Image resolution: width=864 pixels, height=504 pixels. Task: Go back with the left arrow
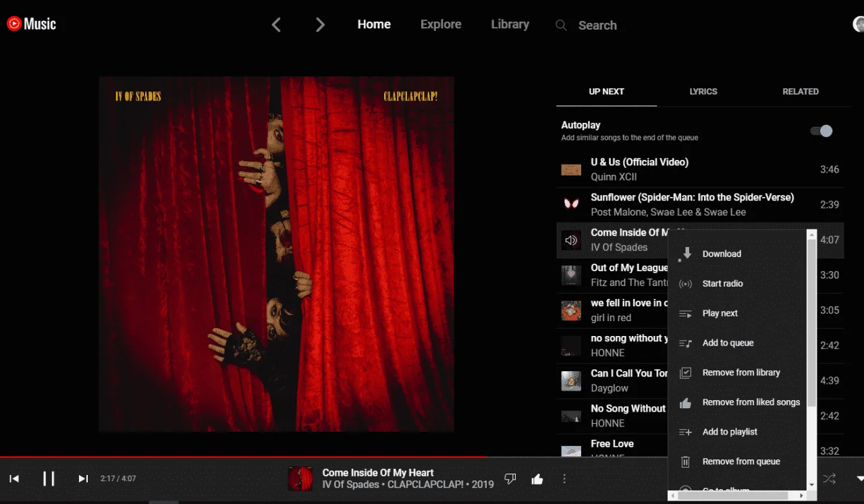coord(275,25)
